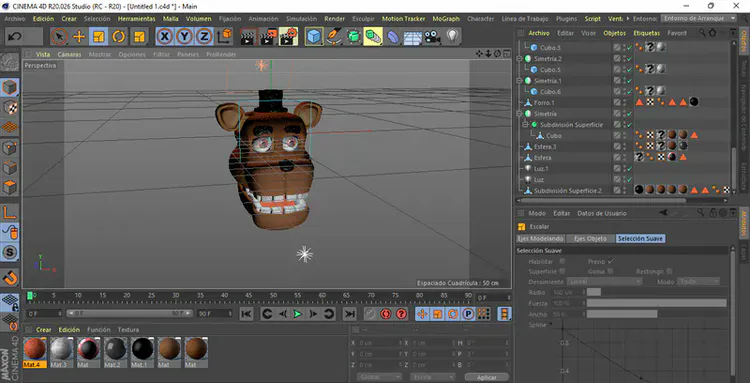Viewport: 750px width, 383px height.
Task: Toggle visibility dots of Esfera.3
Action: [x=624, y=147]
